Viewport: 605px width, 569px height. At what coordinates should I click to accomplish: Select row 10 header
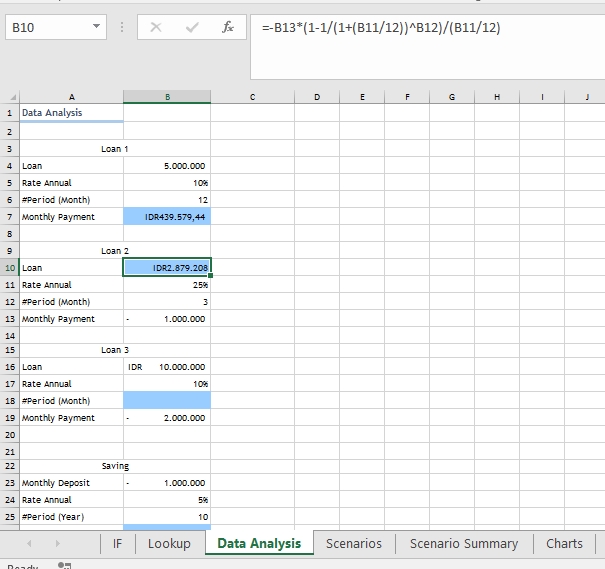click(10, 268)
